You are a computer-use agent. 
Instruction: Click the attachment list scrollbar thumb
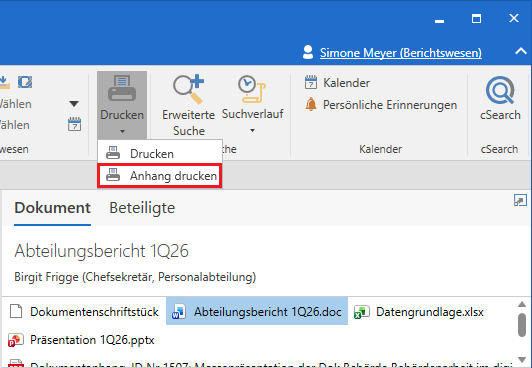click(x=522, y=325)
